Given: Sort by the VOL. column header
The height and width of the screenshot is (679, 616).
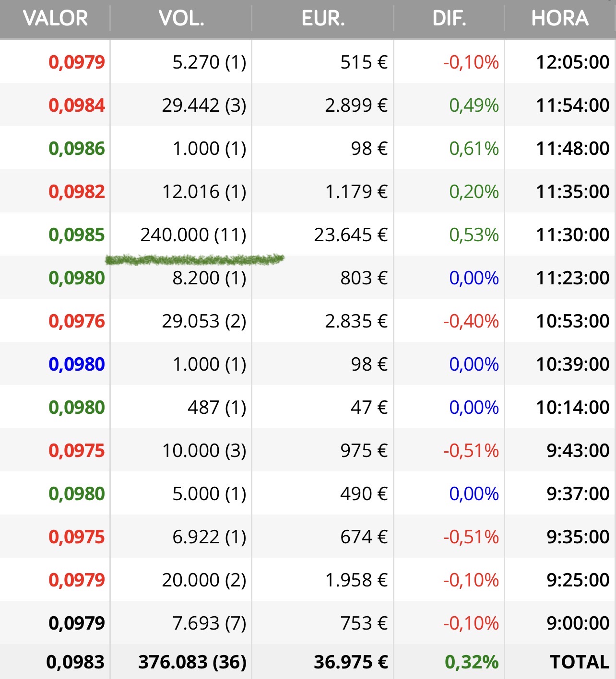Looking at the screenshot, I should (181, 18).
